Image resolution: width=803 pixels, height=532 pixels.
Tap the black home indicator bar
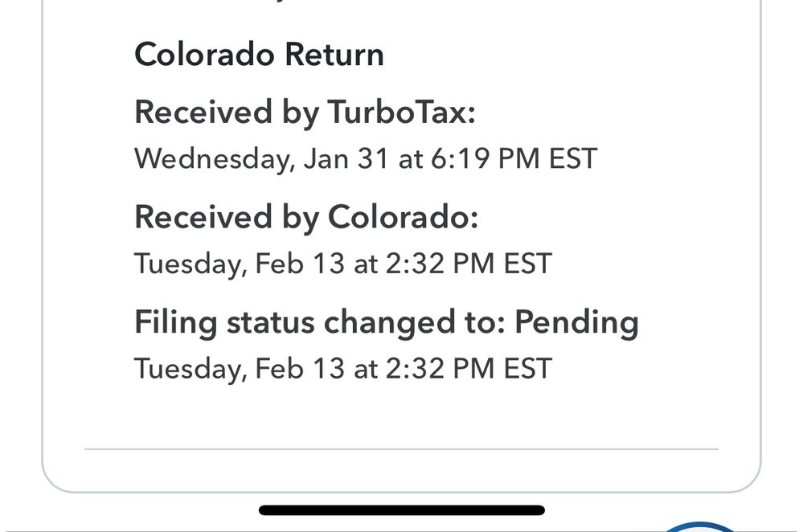(x=401, y=510)
